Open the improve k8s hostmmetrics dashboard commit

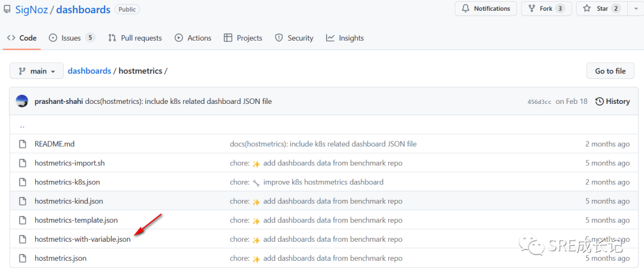click(x=306, y=182)
